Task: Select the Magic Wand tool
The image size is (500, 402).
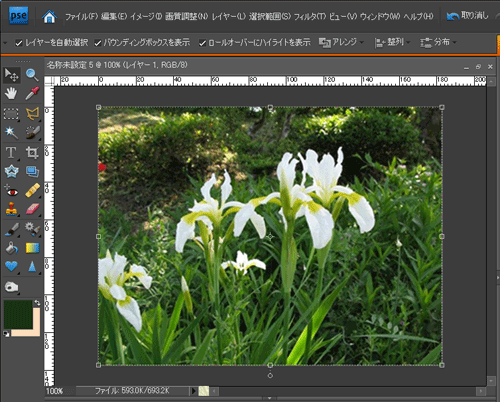Action: tap(11, 133)
